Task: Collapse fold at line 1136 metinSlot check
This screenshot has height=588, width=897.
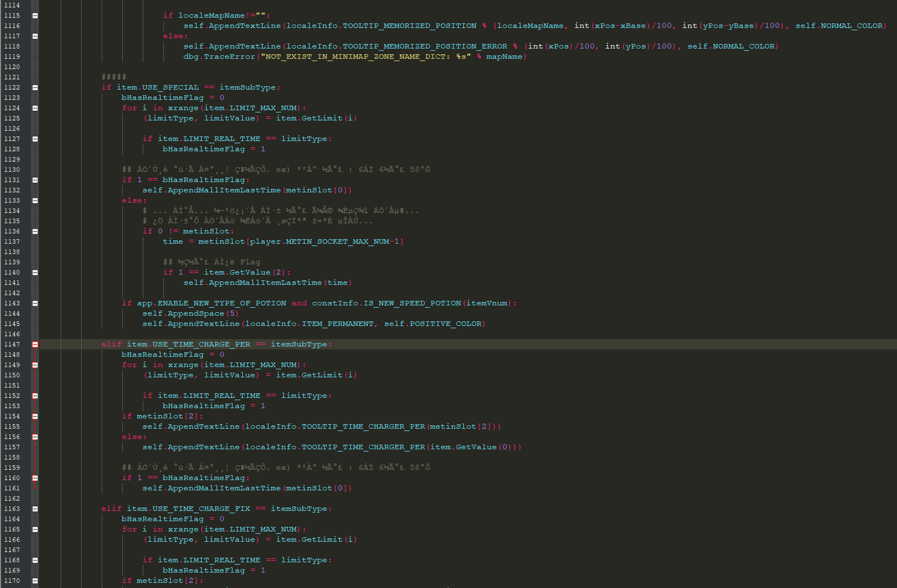Action: tap(35, 231)
